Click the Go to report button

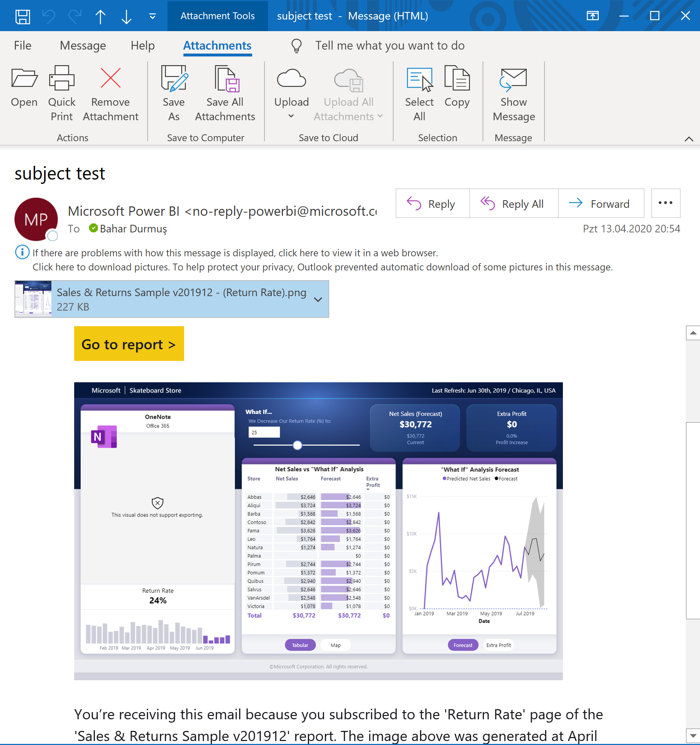point(129,344)
